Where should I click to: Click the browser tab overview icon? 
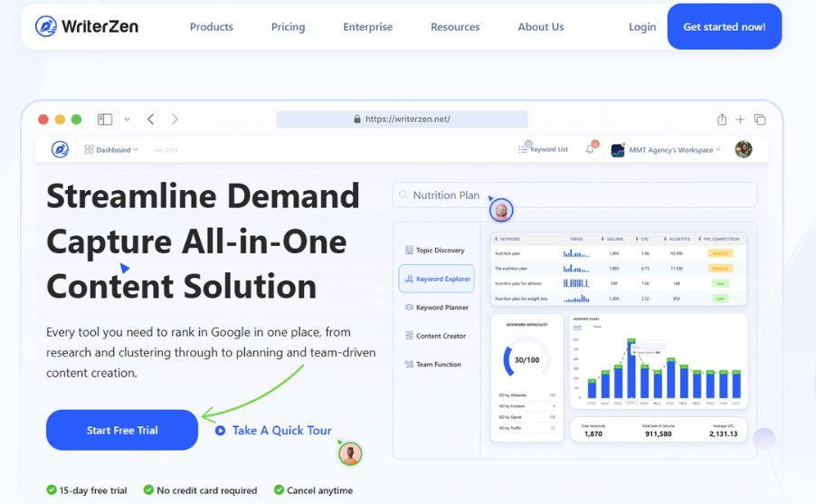(x=760, y=119)
